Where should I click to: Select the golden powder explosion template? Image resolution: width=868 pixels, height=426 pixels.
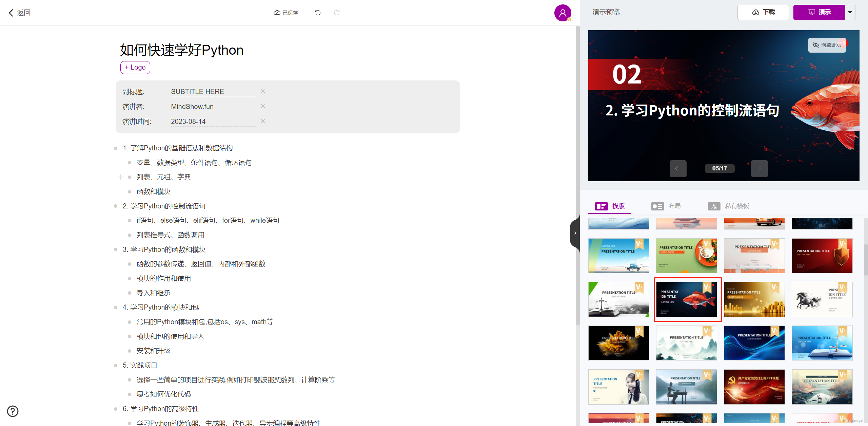[619, 343]
